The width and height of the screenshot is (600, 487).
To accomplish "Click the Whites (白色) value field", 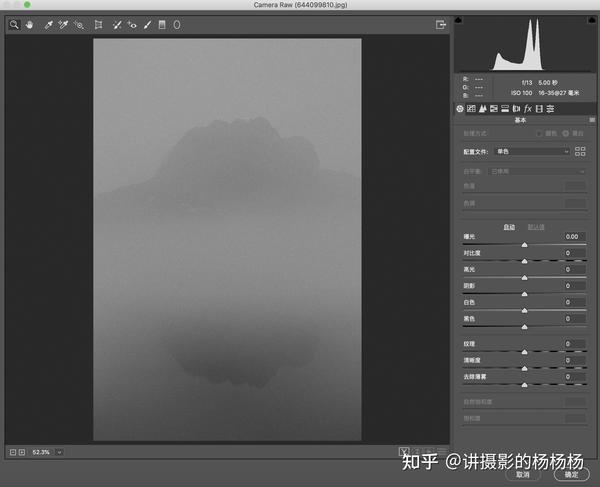I will point(575,302).
